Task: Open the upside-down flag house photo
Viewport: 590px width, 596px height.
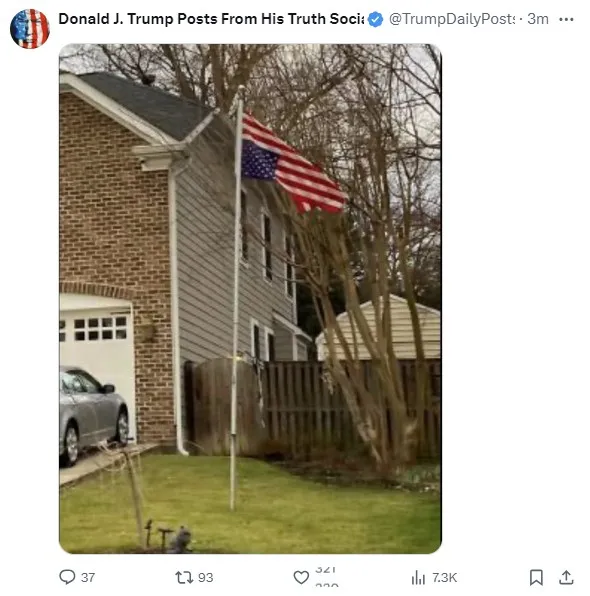Action: coord(250,298)
